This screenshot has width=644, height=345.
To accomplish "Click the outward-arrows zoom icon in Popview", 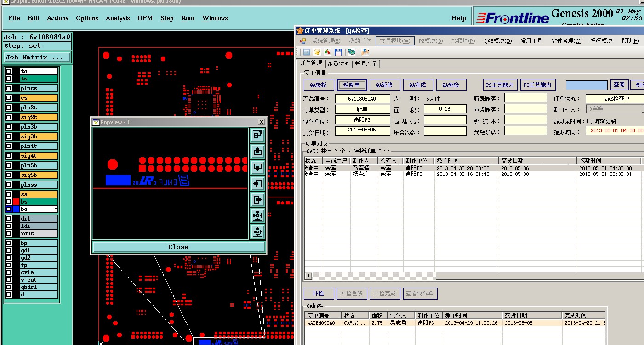I will 257,232.
